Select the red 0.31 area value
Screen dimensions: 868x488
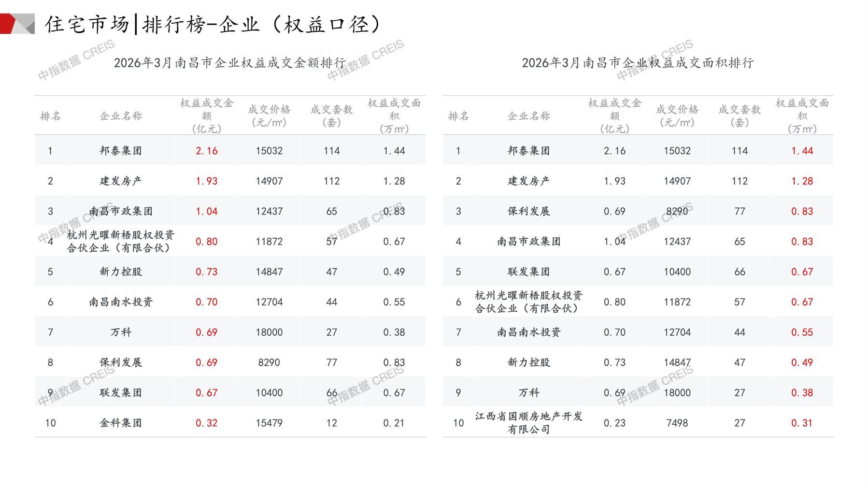802,423
